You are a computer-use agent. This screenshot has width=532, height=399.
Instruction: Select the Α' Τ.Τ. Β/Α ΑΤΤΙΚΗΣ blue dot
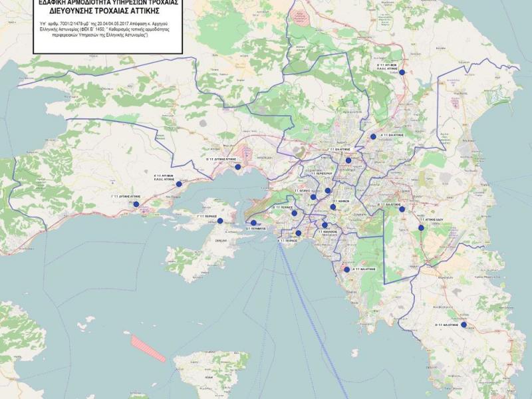373,136
